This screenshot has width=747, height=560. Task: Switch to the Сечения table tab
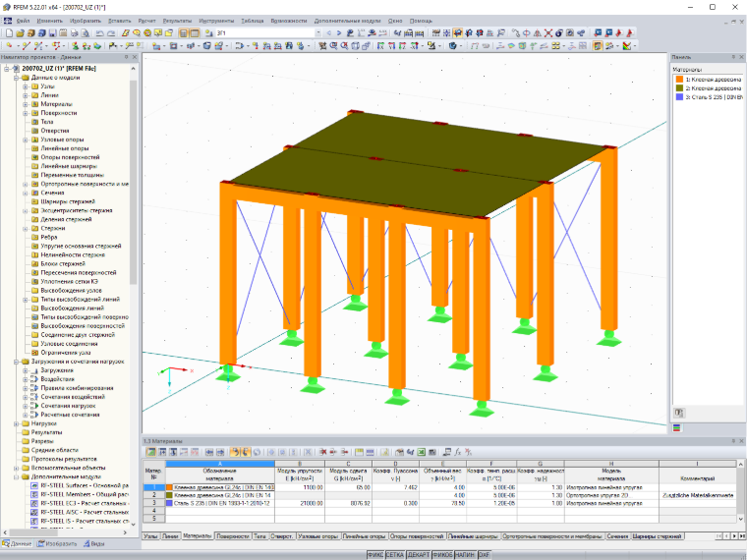point(617,536)
